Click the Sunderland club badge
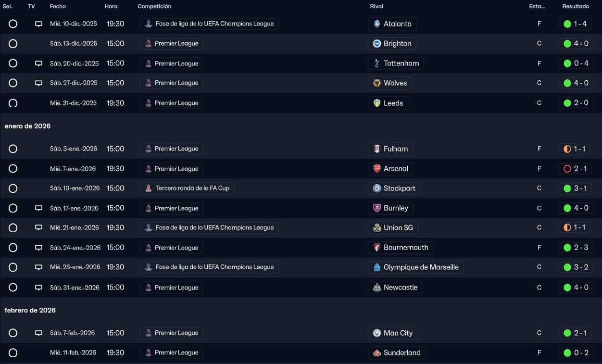The height and width of the screenshot is (364, 602). [x=377, y=353]
